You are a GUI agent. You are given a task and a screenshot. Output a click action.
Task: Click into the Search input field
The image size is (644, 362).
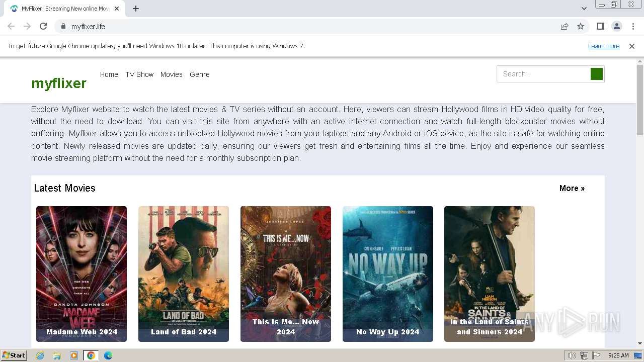543,74
